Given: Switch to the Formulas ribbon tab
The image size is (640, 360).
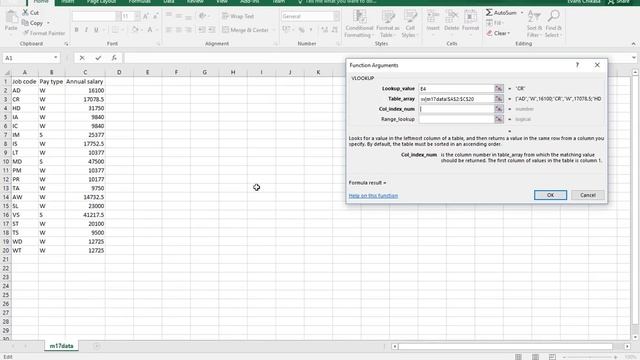Looking at the screenshot, I should pyautogui.click(x=140, y=2).
